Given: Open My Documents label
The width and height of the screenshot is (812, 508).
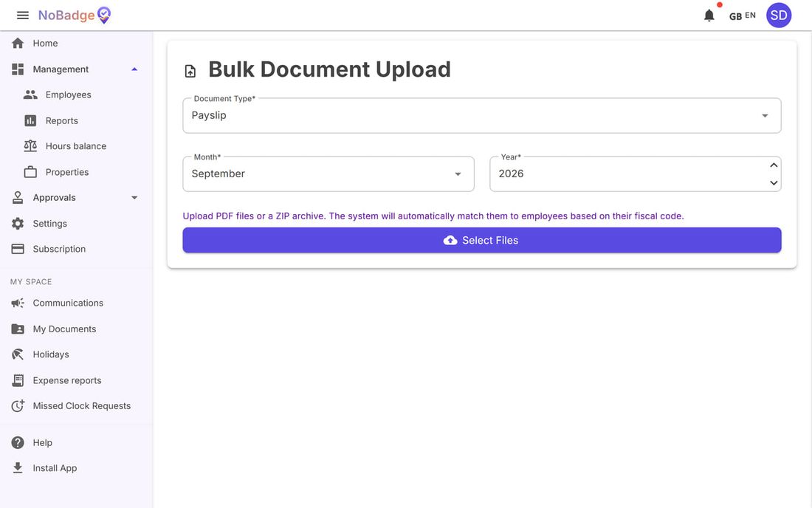Looking at the screenshot, I should pos(64,329).
